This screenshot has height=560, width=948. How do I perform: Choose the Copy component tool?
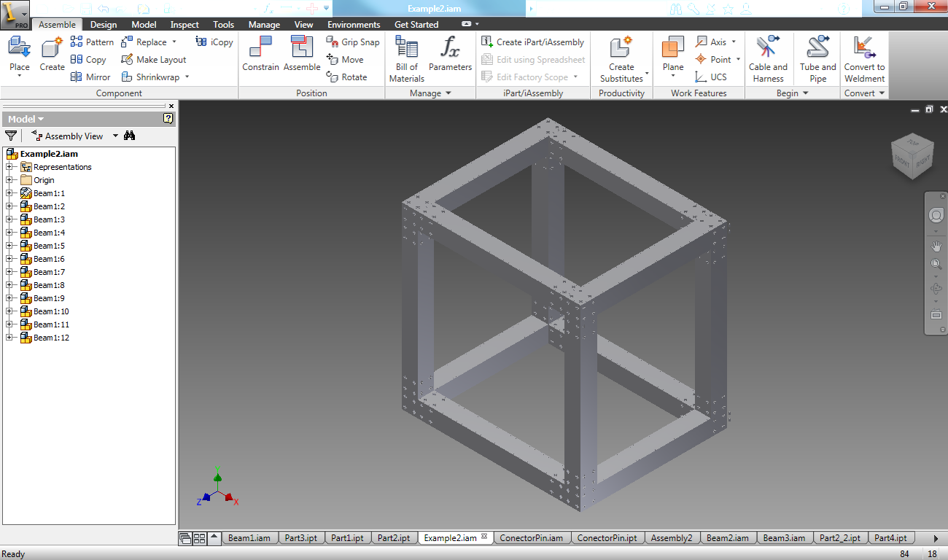point(88,60)
